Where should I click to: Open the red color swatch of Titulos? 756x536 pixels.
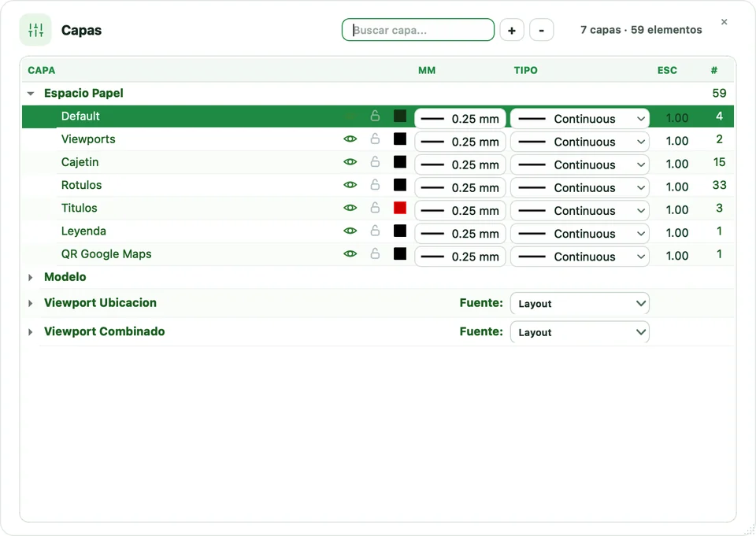(x=400, y=208)
